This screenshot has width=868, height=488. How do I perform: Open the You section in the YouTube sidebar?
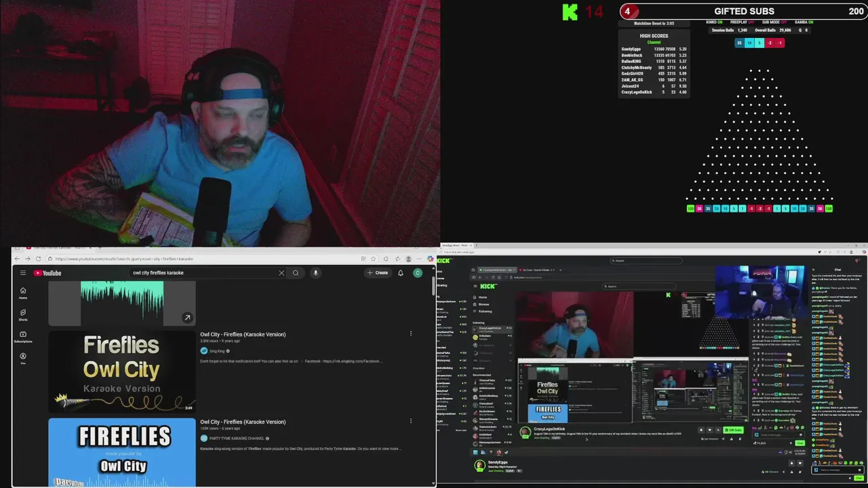(x=22, y=358)
